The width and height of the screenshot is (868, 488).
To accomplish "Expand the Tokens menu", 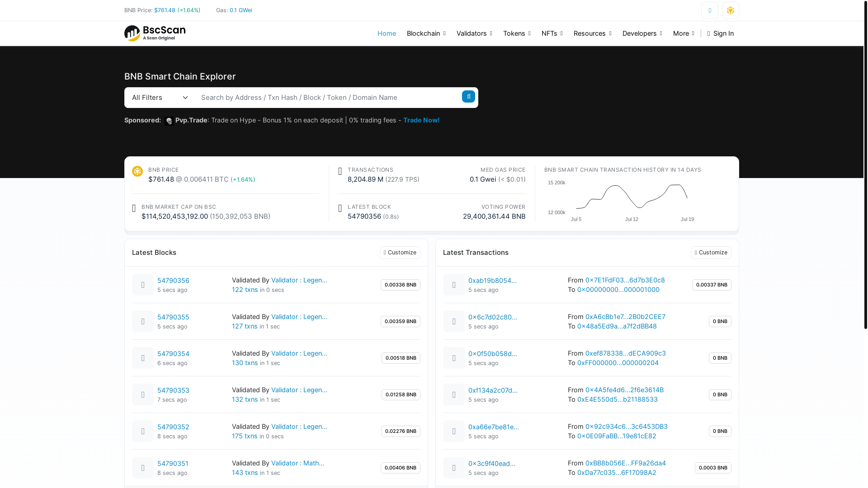I will point(517,33).
